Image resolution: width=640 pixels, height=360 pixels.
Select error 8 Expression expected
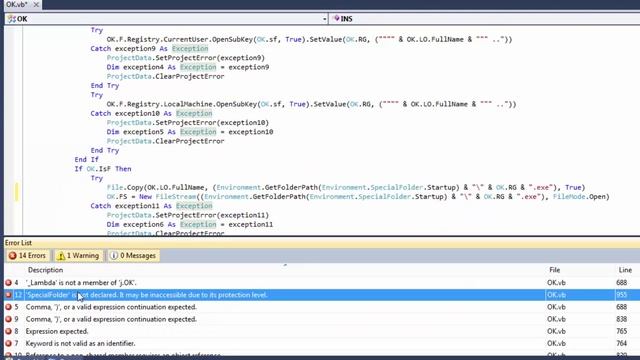pyautogui.click(x=322, y=331)
